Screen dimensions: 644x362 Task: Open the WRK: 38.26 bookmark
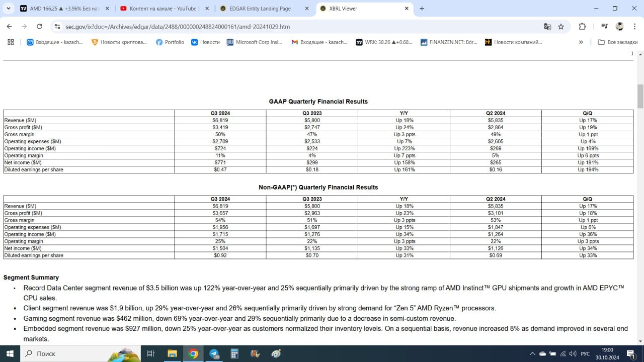click(x=384, y=42)
